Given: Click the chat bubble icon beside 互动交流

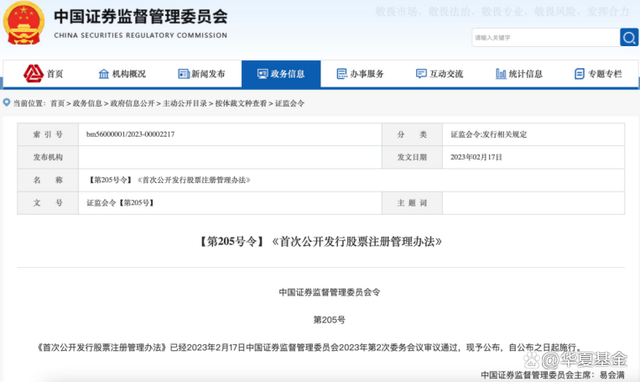Looking at the screenshot, I should point(421,74).
